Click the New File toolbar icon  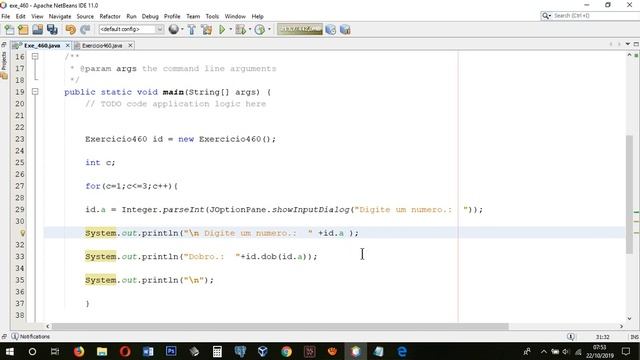(x=9, y=29)
